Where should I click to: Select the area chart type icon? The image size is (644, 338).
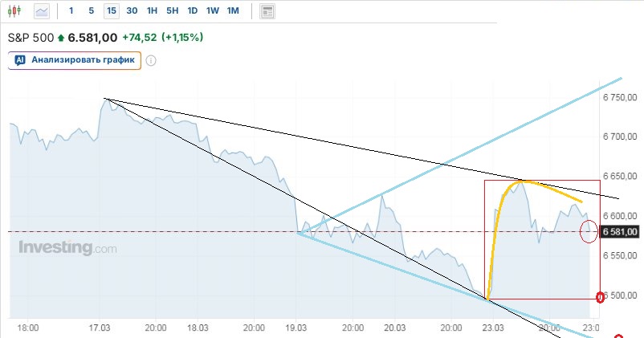[x=42, y=11]
